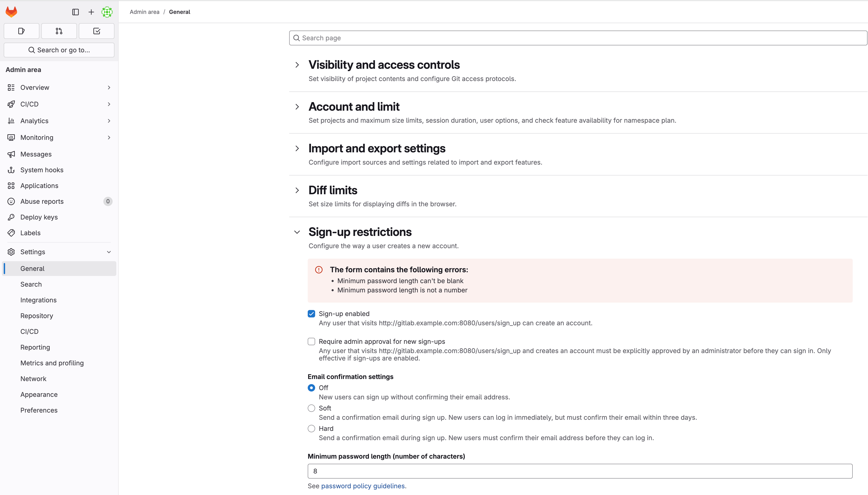Image resolution: width=868 pixels, height=495 pixels.
Task: Toggle the sidebar collapse icon
Action: coord(76,12)
